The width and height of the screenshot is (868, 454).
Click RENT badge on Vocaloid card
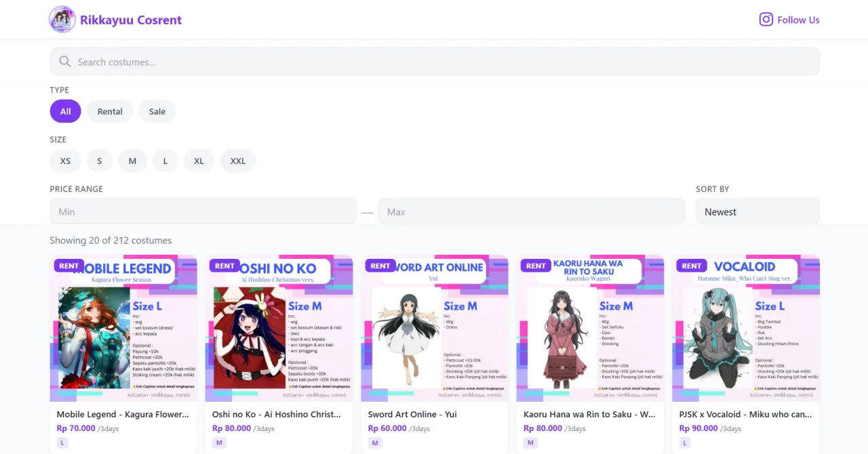(x=692, y=266)
